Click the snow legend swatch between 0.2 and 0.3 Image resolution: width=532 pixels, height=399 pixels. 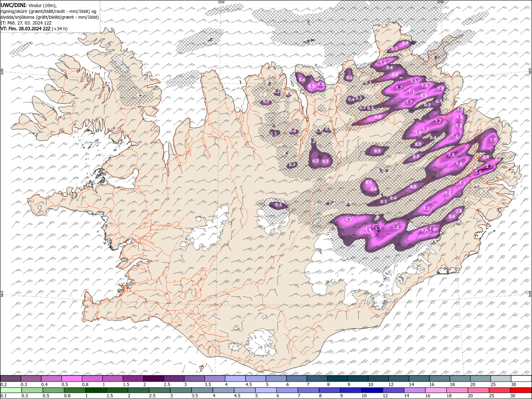tap(11, 378)
